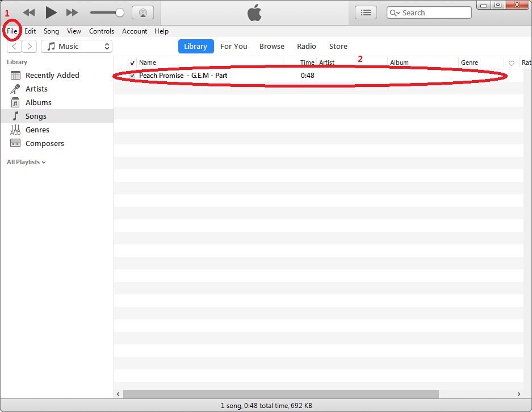Click the scrollbar left arrow
This screenshot has width=532, height=412.
pyautogui.click(x=118, y=394)
